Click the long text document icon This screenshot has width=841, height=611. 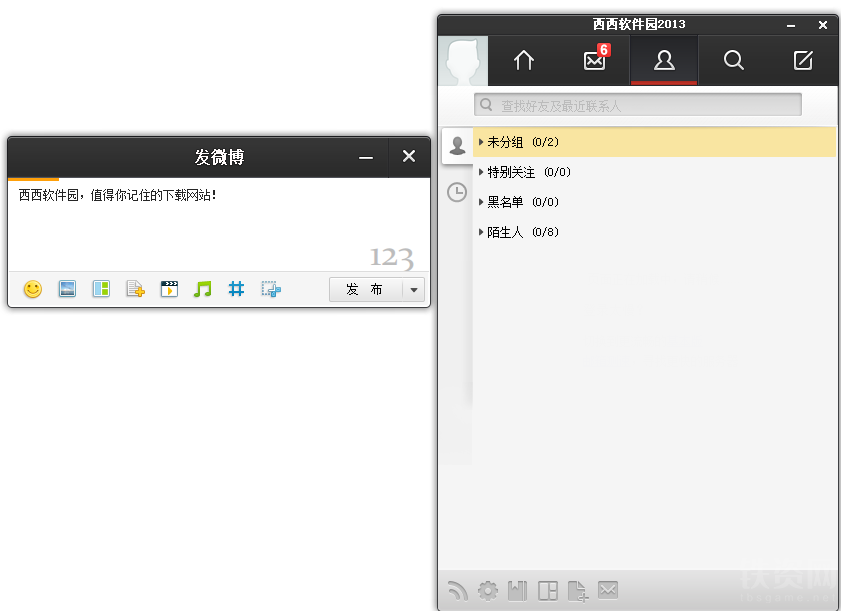click(135, 289)
